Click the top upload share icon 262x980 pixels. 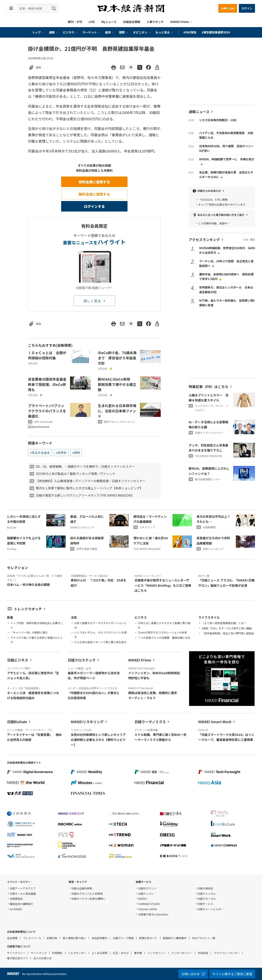tap(157, 67)
